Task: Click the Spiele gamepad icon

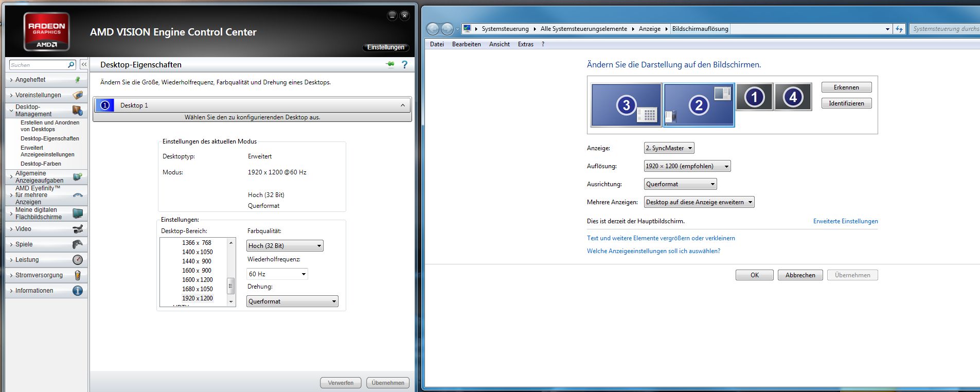Action: 78,244
